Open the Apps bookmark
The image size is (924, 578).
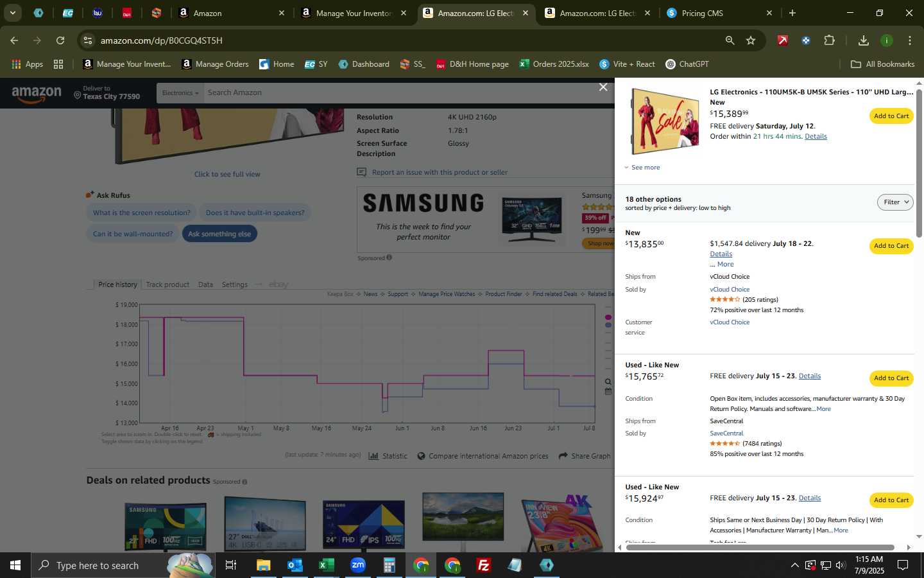pyautogui.click(x=27, y=64)
